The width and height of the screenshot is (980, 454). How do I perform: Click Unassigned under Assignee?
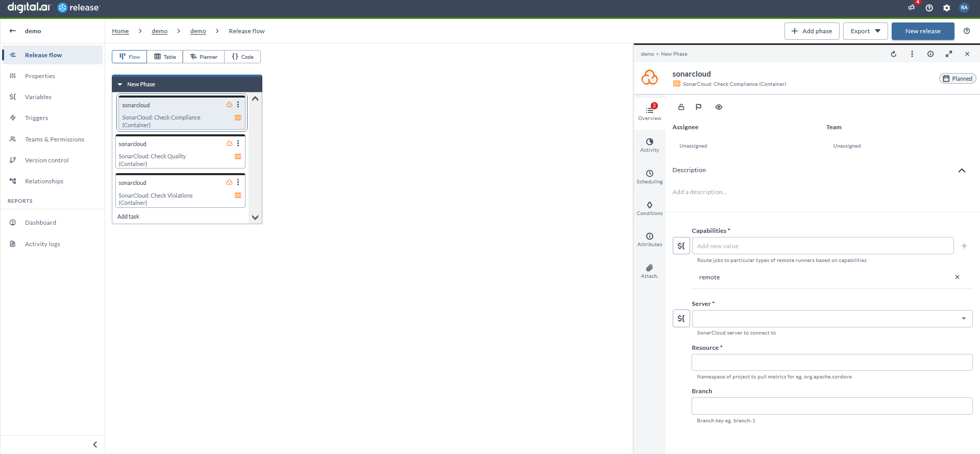click(x=693, y=146)
